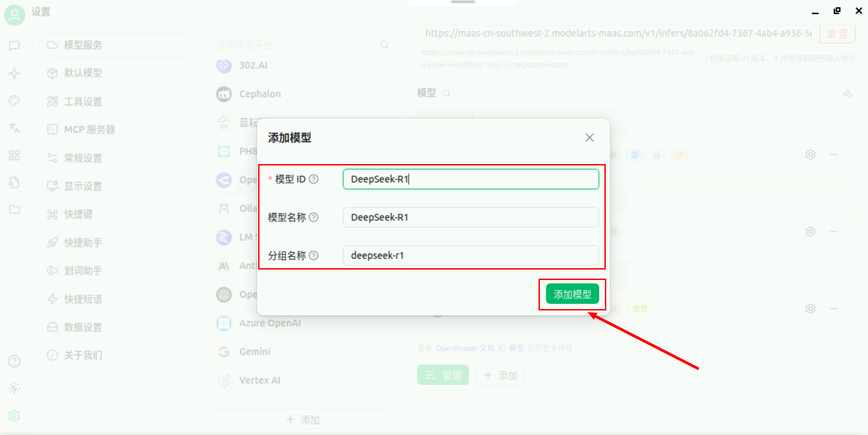Open MCP 服务器 settings
Image resolution: width=868 pixels, height=435 pixels.
tap(117, 130)
